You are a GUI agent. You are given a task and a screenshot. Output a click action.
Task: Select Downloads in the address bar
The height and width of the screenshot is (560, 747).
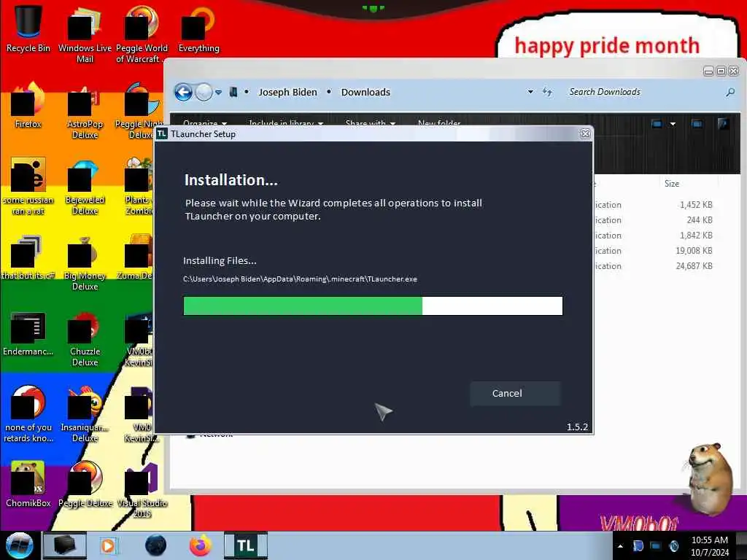coord(365,92)
